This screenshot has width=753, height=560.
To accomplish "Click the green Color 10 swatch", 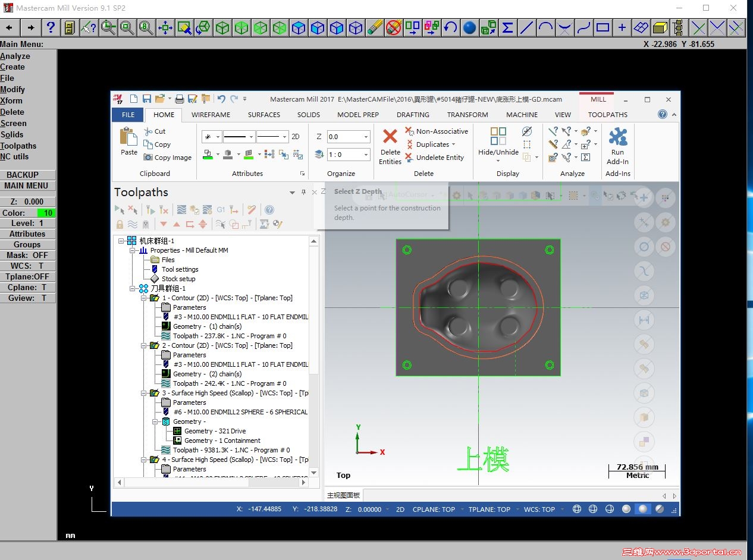I will (46, 213).
